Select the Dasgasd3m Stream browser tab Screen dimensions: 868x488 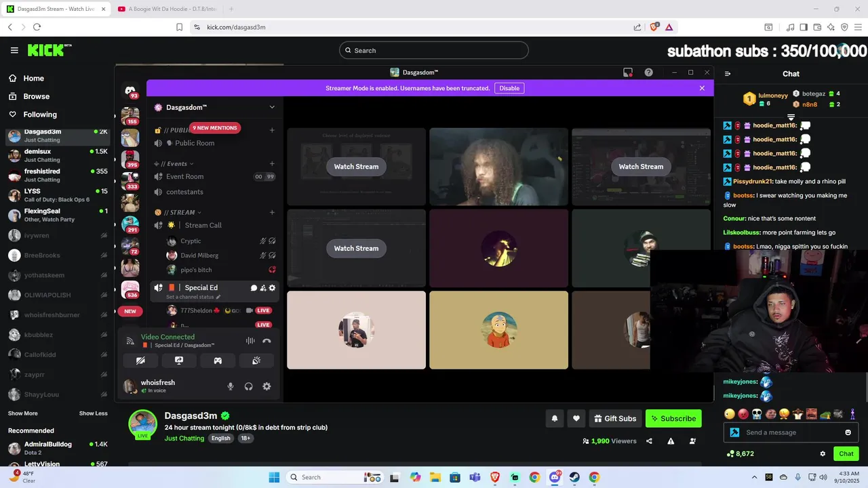pyautogui.click(x=57, y=9)
